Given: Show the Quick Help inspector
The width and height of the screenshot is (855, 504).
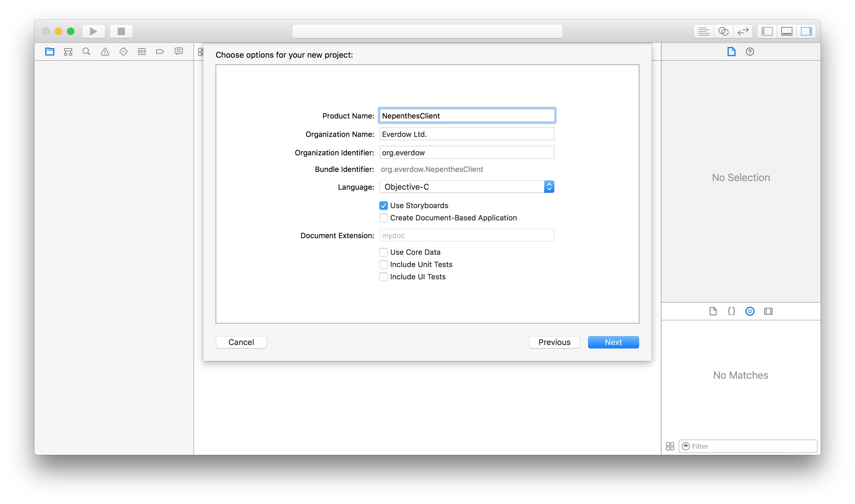Looking at the screenshot, I should (x=750, y=52).
